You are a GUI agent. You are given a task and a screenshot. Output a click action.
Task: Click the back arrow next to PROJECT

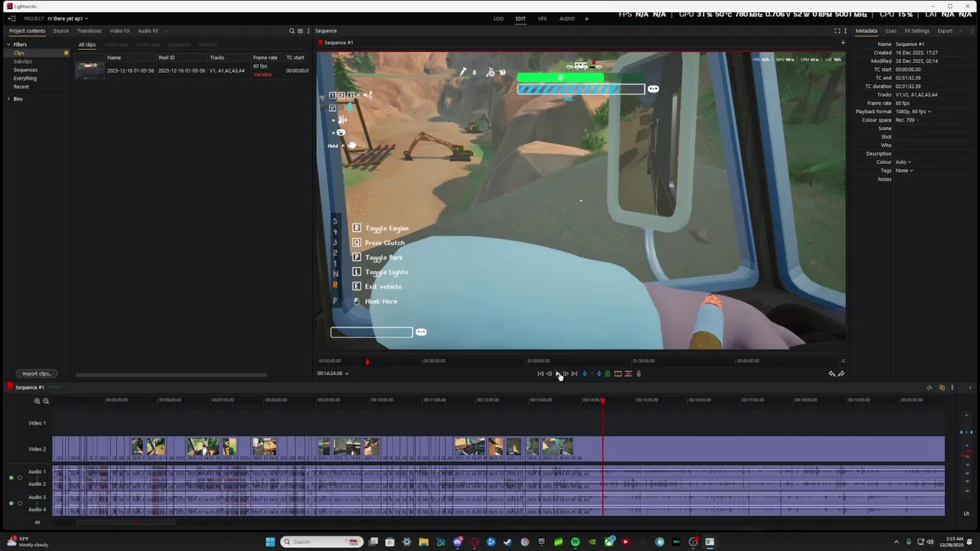[x=11, y=18]
